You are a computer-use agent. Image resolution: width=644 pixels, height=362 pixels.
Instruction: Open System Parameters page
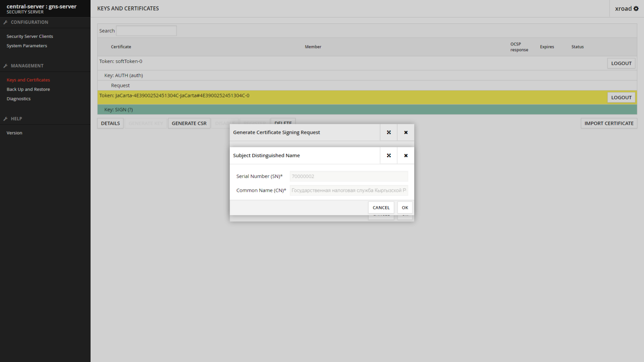(x=27, y=46)
